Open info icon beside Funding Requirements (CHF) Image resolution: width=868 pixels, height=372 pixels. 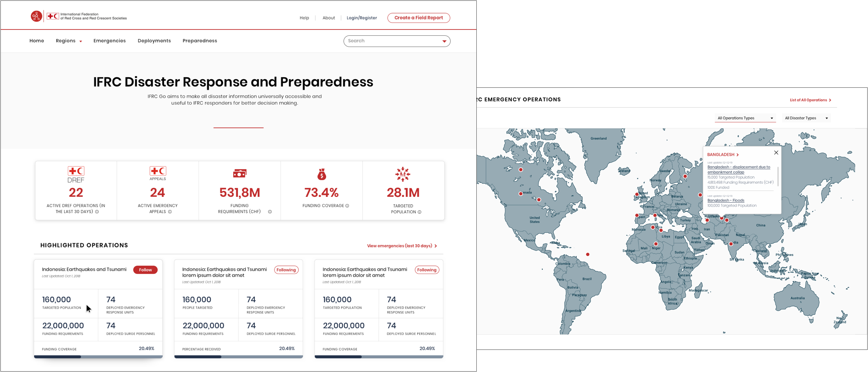pos(270,212)
